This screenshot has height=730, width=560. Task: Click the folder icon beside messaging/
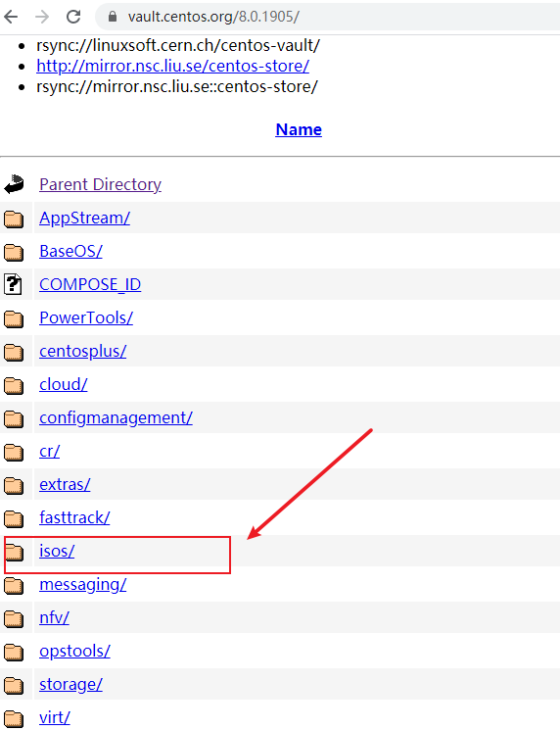14,585
